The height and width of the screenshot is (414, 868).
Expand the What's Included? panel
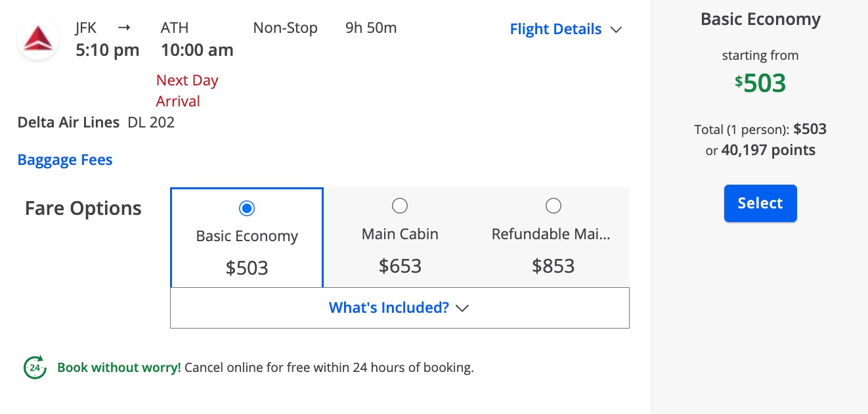tap(389, 308)
